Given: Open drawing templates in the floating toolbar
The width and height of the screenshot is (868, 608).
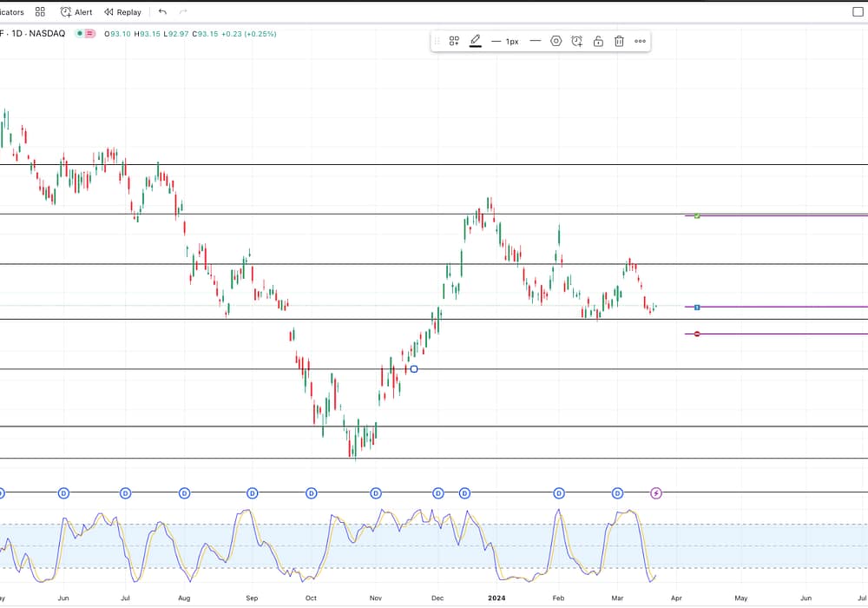Looking at the screenshot, I should point(454,41).
